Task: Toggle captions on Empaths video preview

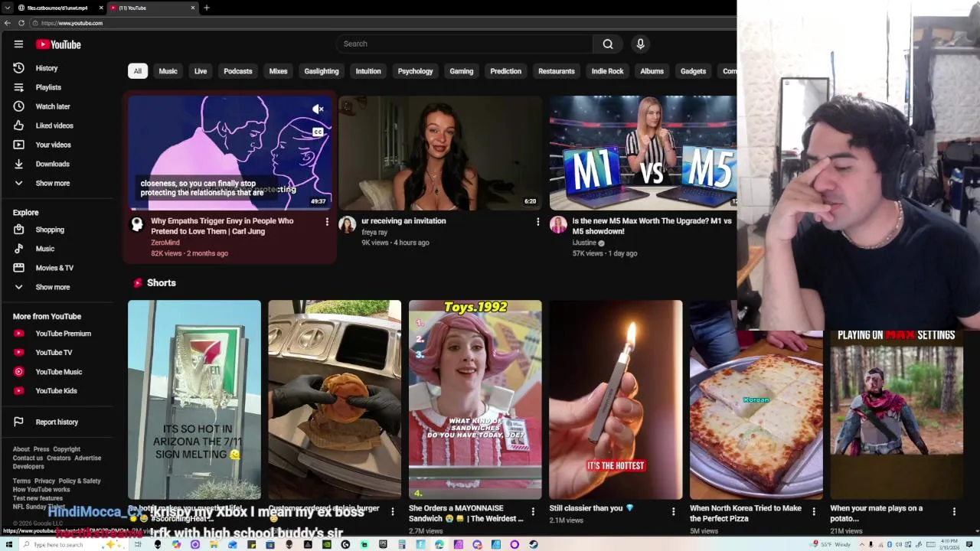Action: point(318,132)
